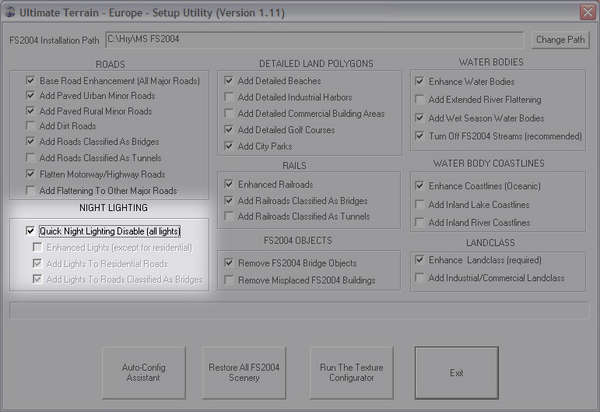Uncheck Add Railroads Classified As Bridges
This screenshot has height=412, width=600.
click(x=229, y=200)
